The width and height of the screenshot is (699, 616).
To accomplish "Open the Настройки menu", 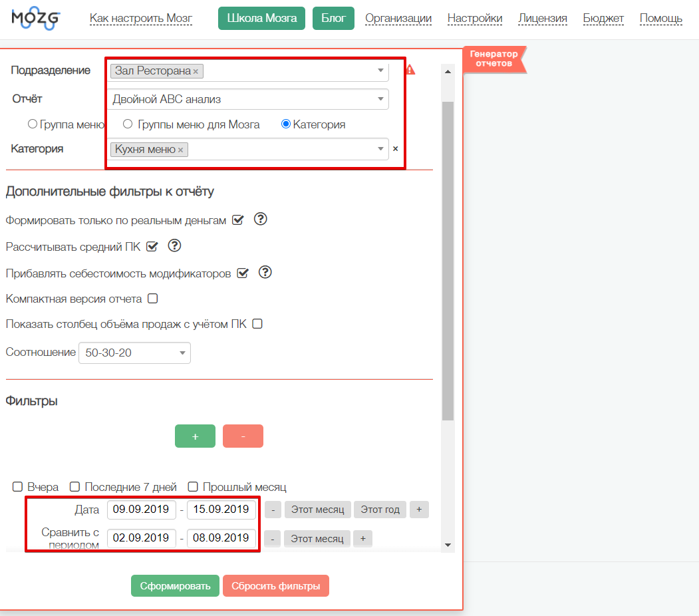I will click(474, 19).
